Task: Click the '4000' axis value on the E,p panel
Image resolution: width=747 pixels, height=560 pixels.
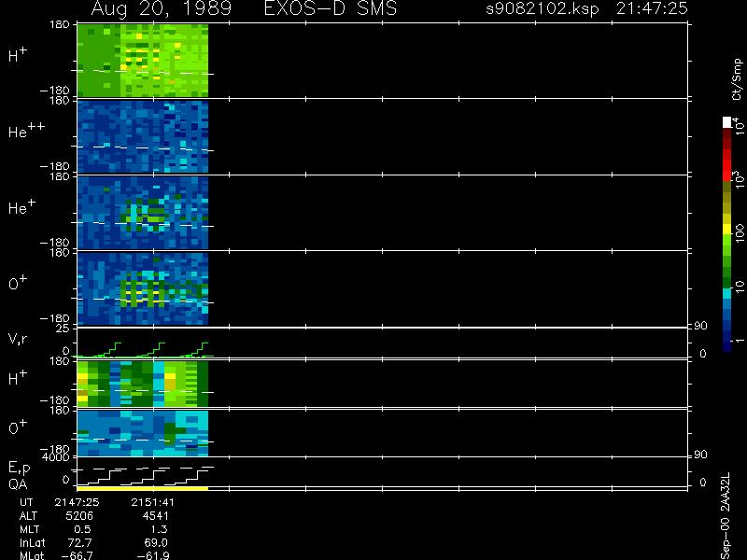Action: 55,457
